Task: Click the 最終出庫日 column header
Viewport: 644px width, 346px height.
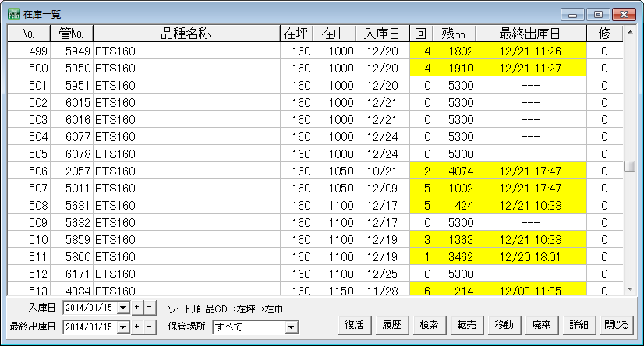Action: pos(530,34)
